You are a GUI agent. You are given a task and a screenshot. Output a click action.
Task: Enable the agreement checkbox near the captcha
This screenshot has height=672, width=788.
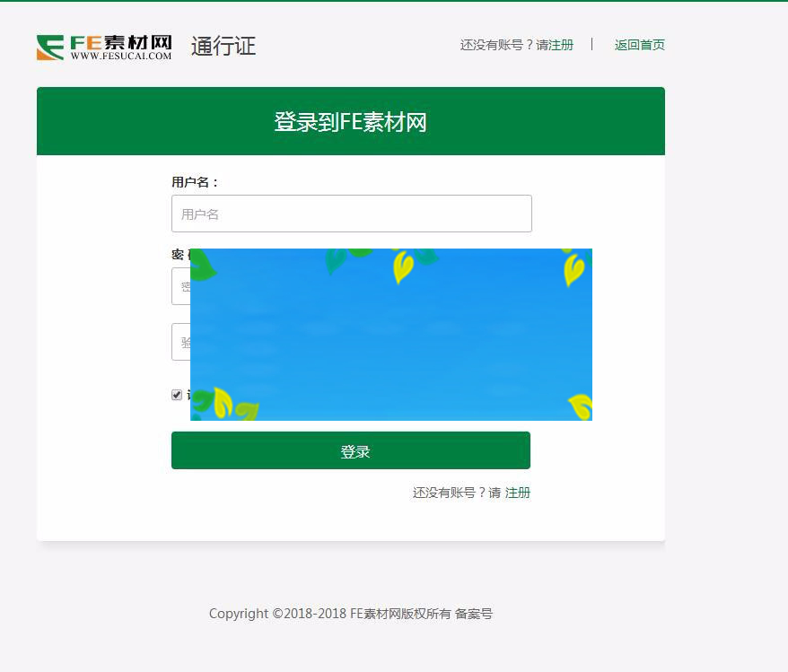pos(177,394)
